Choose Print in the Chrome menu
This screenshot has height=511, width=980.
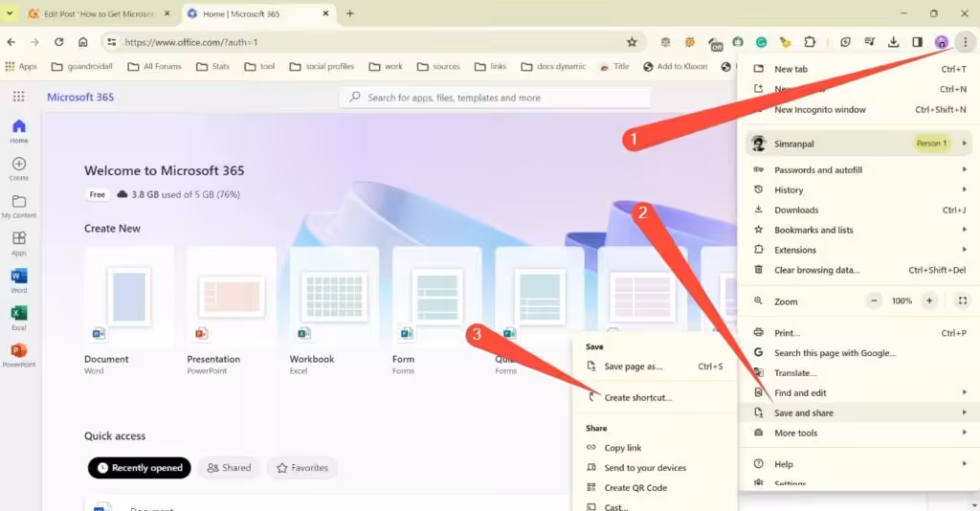click(x=859, y=333)
